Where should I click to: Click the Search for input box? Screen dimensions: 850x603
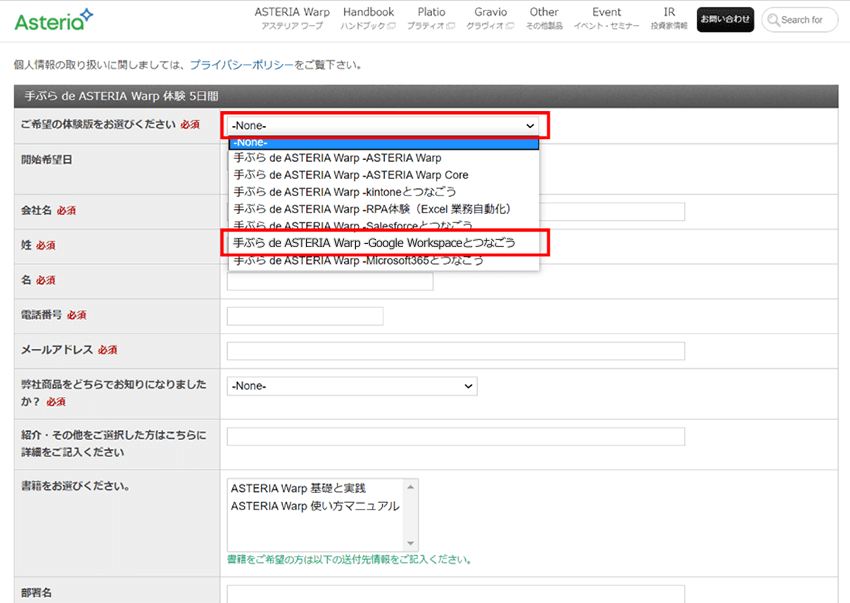[801, 20]
